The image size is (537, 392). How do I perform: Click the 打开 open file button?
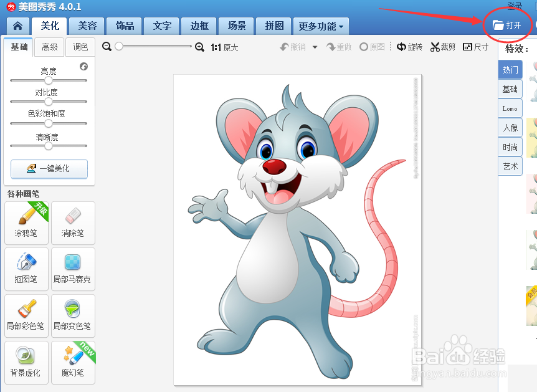click(x=507, y=25)
